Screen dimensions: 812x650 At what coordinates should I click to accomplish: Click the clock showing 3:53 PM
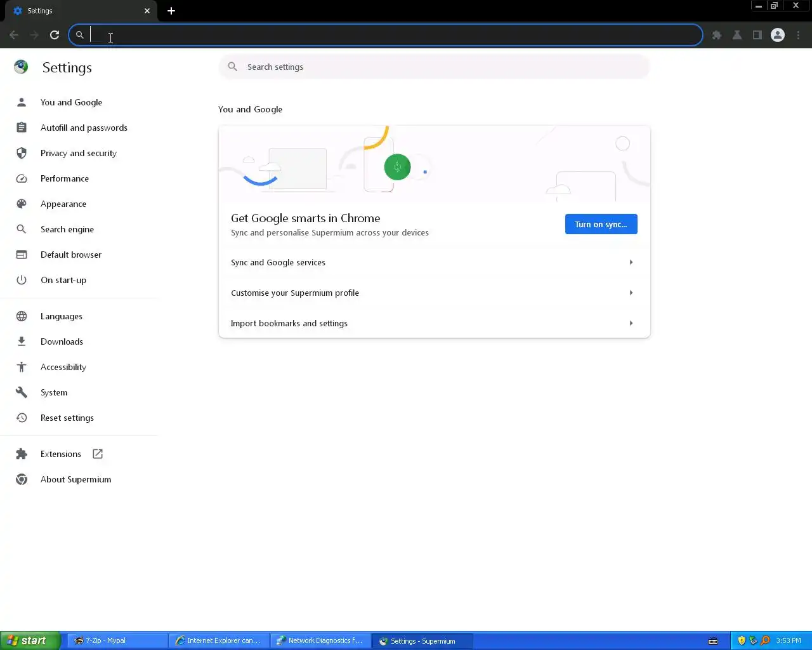[789, 640]
